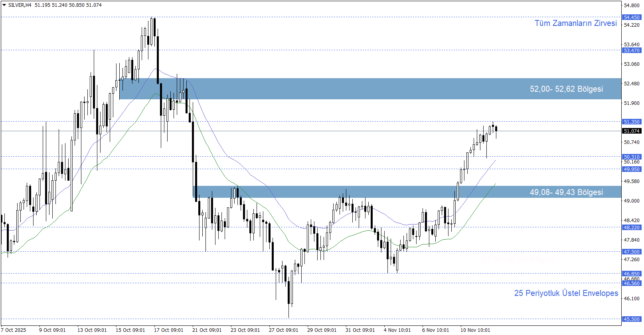Click the 47.500 price level tag
The height and width of the screenshot is (335, 644).
632,252
